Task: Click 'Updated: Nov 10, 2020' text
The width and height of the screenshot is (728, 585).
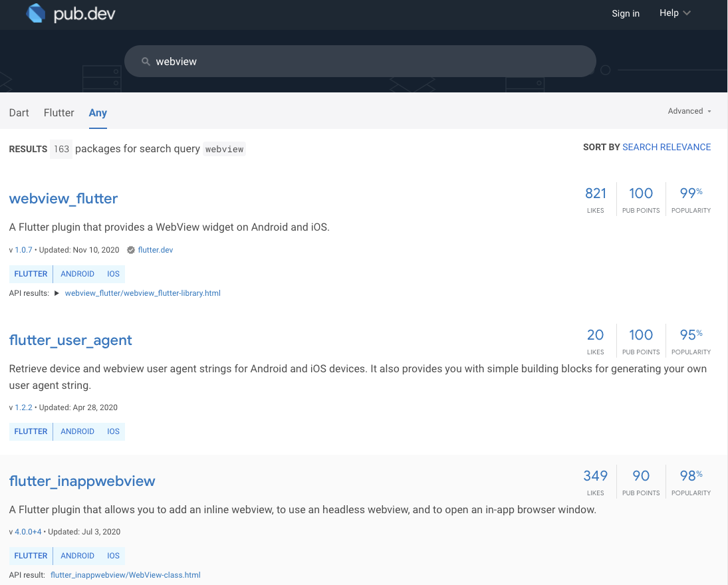Action: pos(79,250)
